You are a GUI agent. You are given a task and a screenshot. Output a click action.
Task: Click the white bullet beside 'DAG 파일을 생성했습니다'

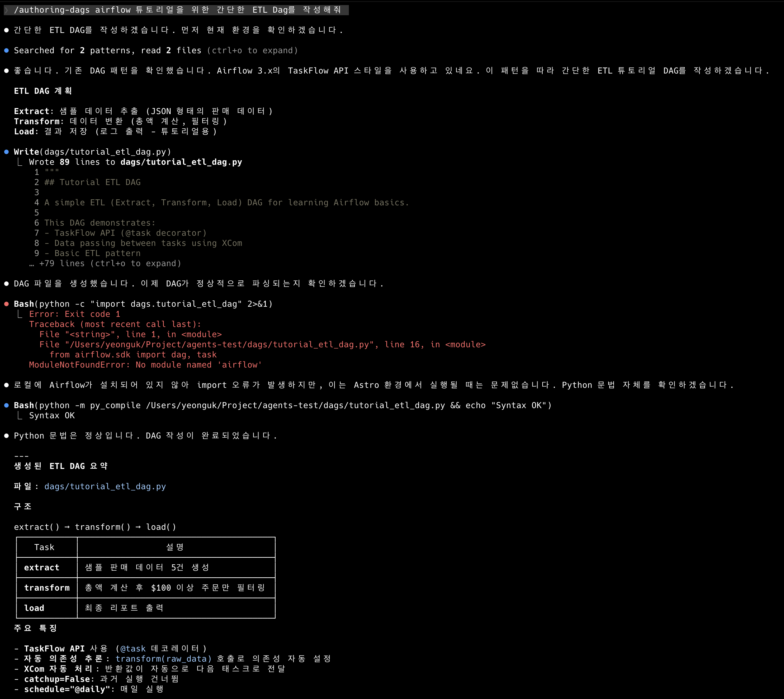point(7,284)
